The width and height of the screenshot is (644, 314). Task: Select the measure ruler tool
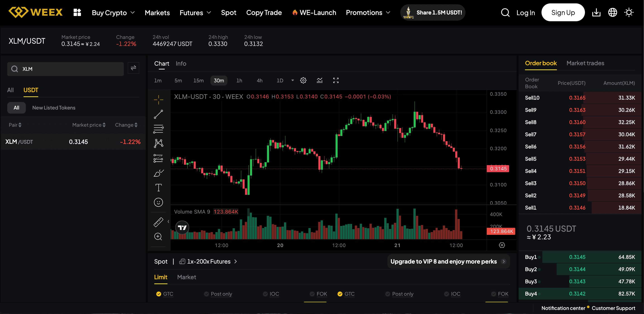(x=158, y=221)
